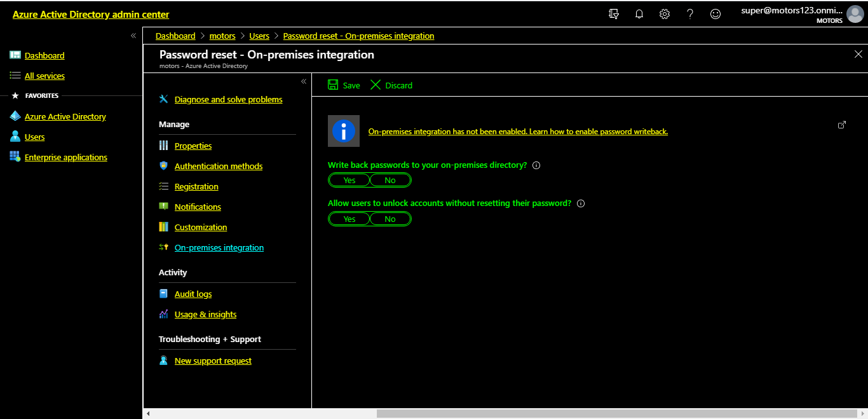The height and width of the screenshot is (419, 868).
Task: Click the horizontal scrollbar left arrow
Action: point(148,413)
